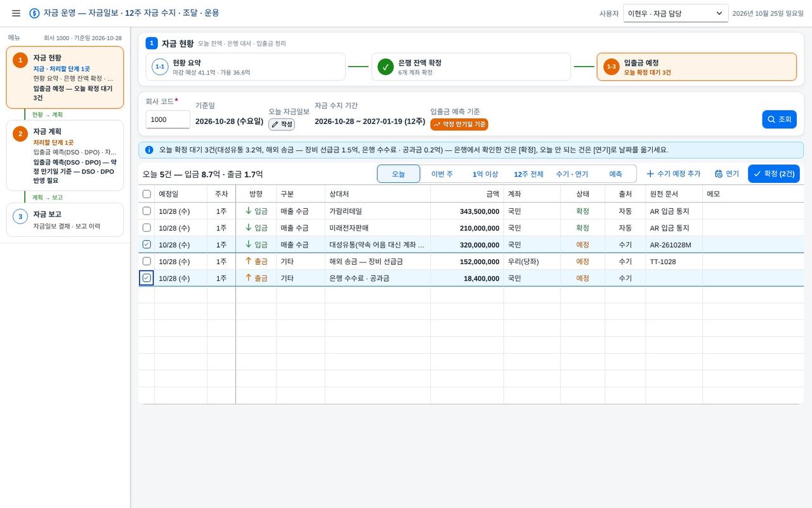Open 자금 보고 in the side menu
The width and height of the screenshot is (812, 508).
pyautogui.click(x=65, y=220)
